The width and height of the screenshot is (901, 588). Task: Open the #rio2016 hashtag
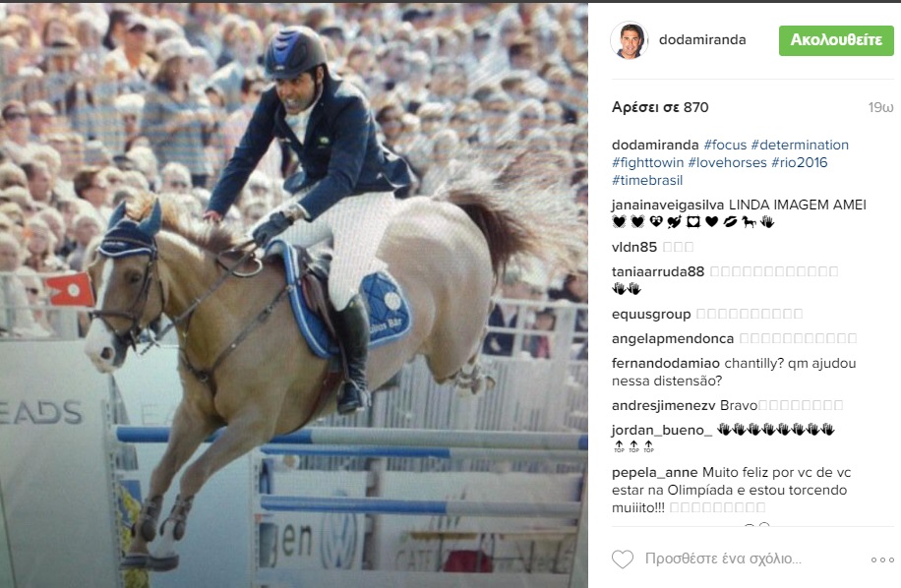(800, 162)
